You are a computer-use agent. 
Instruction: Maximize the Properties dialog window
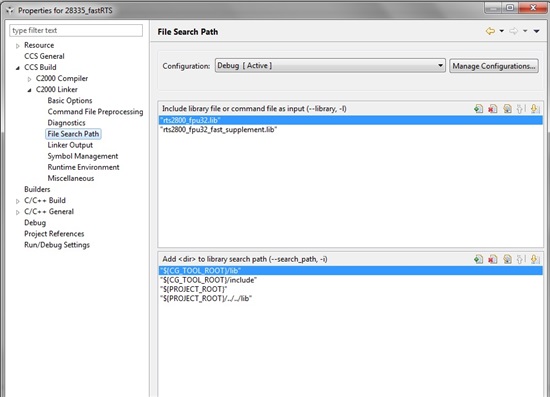[510, 8]
